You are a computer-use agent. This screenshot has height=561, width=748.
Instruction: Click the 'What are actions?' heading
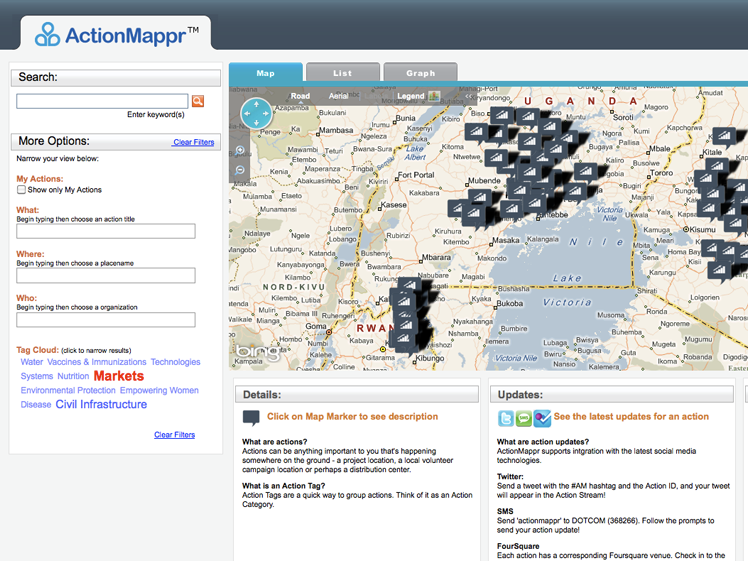point(275,442)
